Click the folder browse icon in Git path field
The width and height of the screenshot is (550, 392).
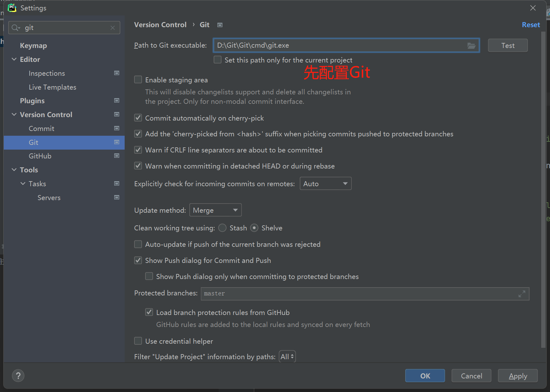point(471,46)
